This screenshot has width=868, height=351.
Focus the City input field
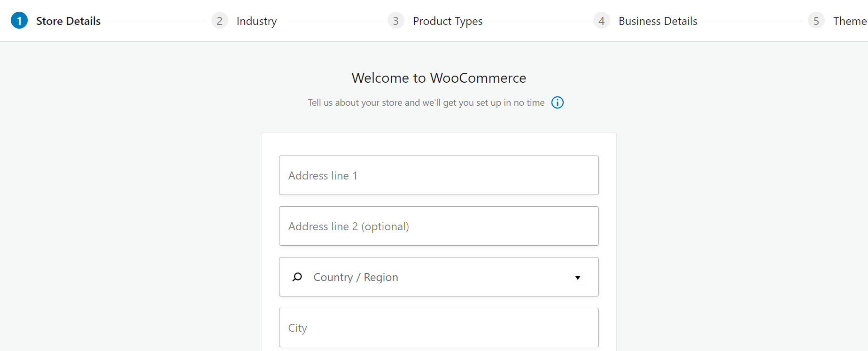point(439,328)
